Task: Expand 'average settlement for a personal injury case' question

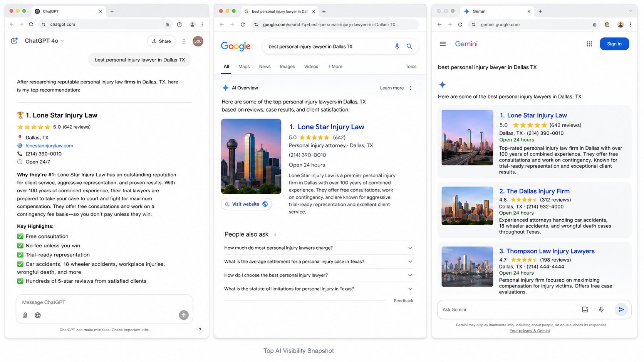Action: coord(318,262)
